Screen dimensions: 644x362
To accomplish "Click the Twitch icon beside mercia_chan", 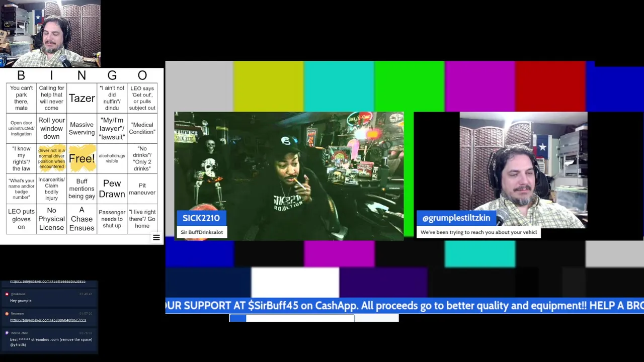I will (x=7, y=333).
